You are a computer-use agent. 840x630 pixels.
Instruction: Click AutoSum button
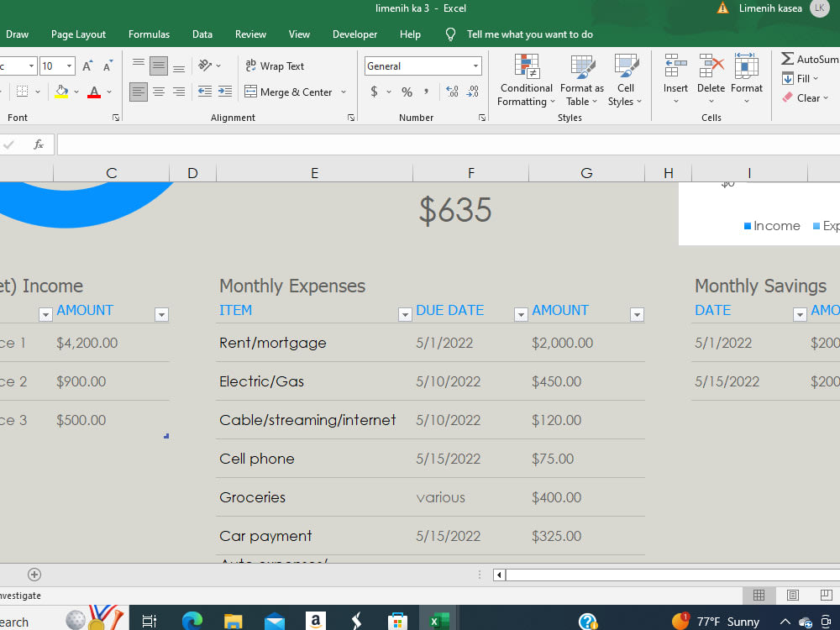coord(810,59)
